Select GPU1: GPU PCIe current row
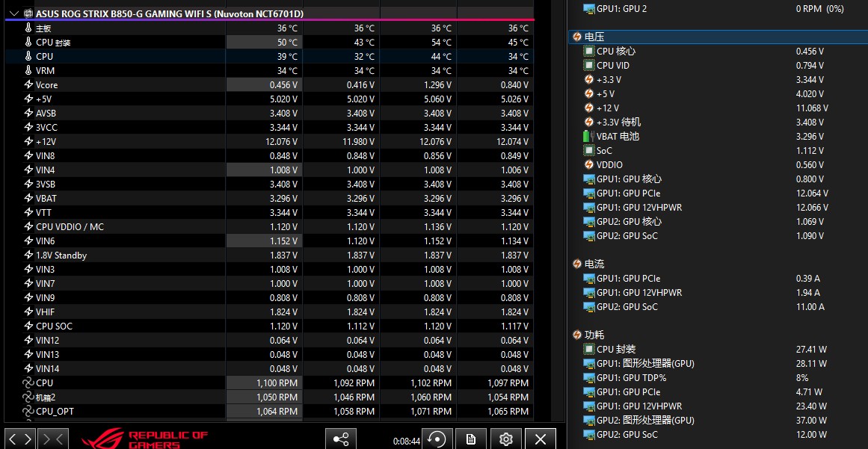The height and width of the screenshot is (449, 868). tap(718, 278)
